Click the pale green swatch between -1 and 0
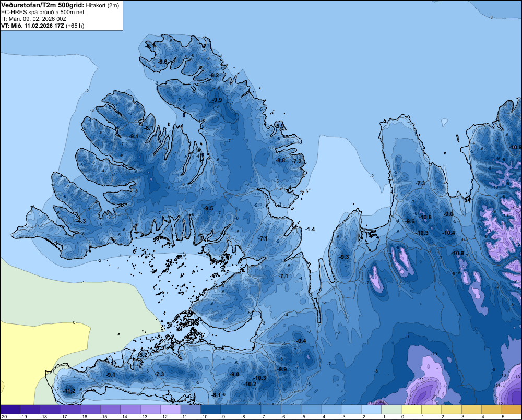The width and height of the screenshot is (522, 420). pyautogui.click(x=391, y=410)
